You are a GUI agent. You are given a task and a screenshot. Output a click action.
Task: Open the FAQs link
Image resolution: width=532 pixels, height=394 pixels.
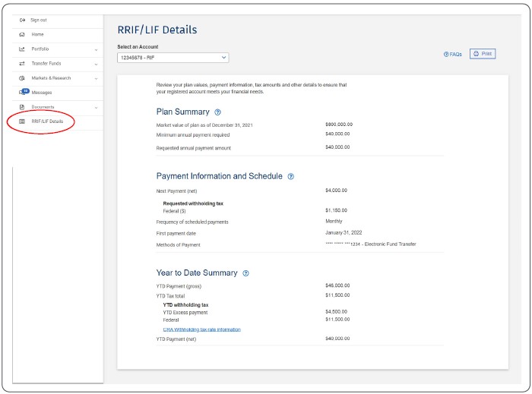coord(452,55)
